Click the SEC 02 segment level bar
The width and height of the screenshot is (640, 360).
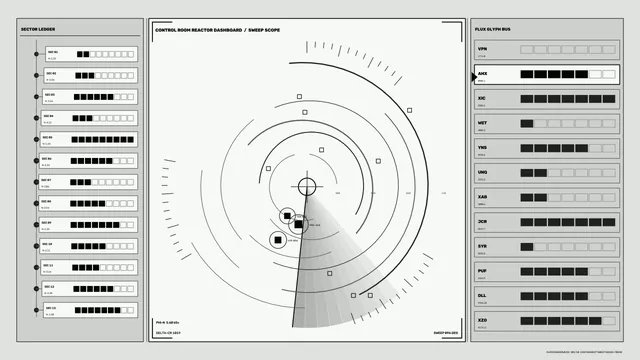tap(104, 76)
